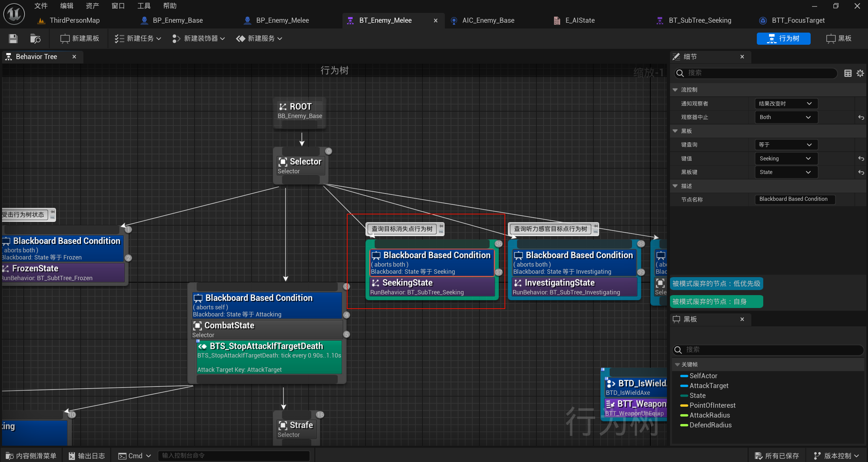Open the Observer Aborts Both dropdown
The width and height of the screenshot is (868, 462).
click(x=786, y=117)
